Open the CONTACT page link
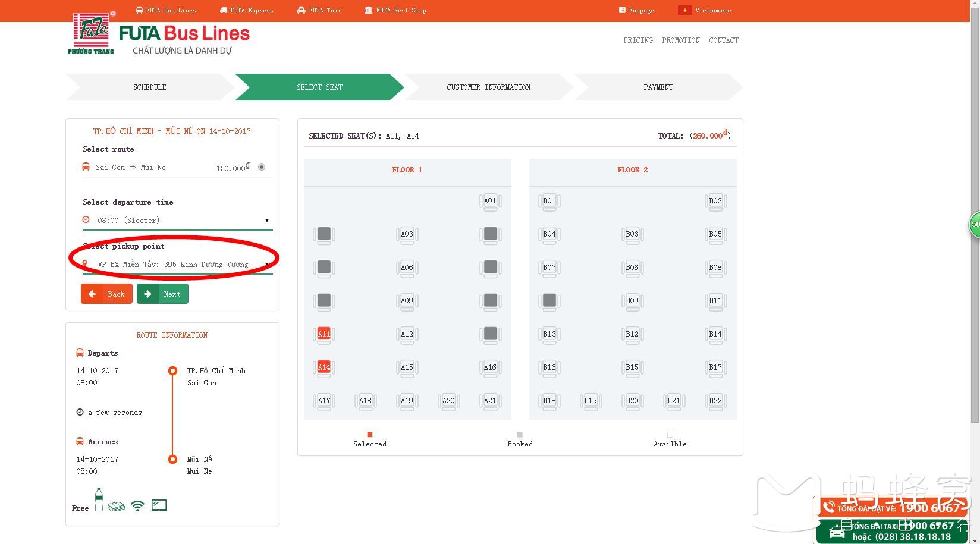The image size is (980, 544). (x=724, y=40)
